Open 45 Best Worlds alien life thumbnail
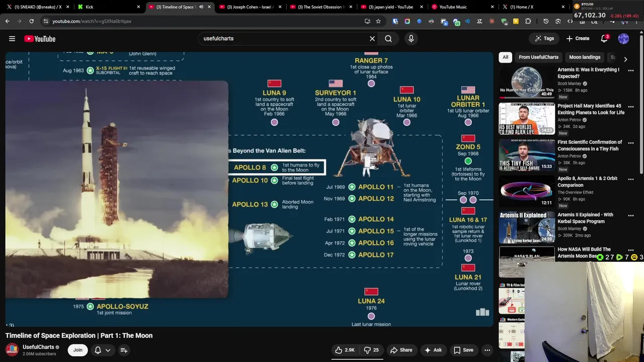The image size is (644, 362). pos(527,119)
